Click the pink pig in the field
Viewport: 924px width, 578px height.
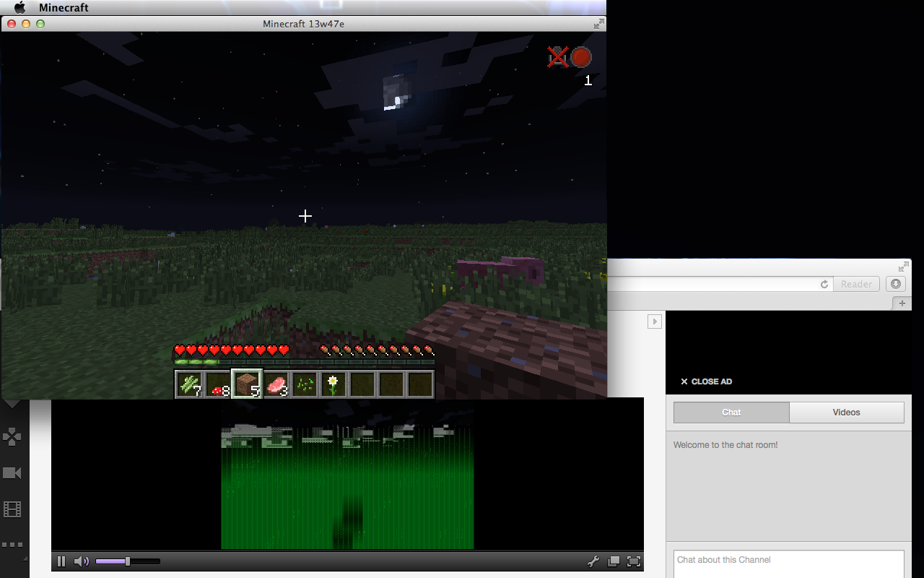[502, 270]
